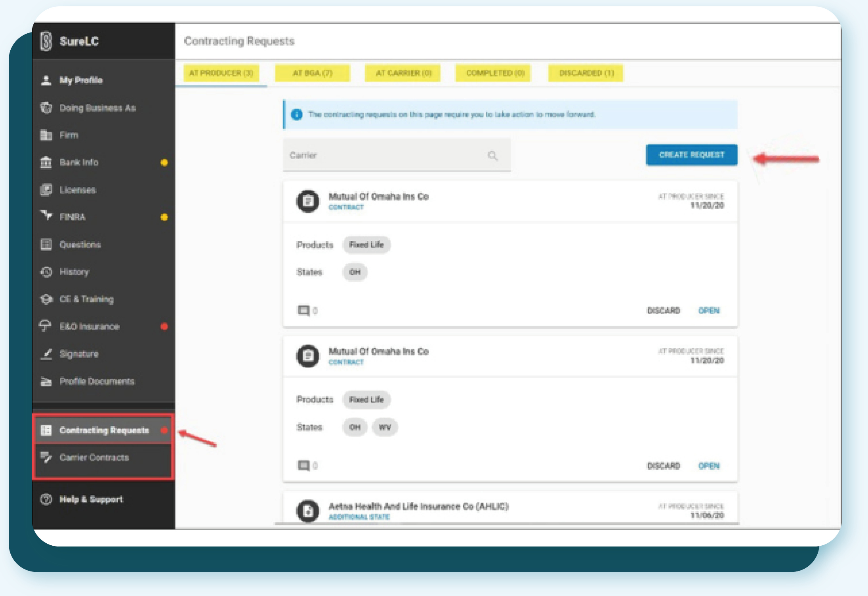868x596 pixels.
Task: Click the WV state chip
Action: [x=385, y=427]
